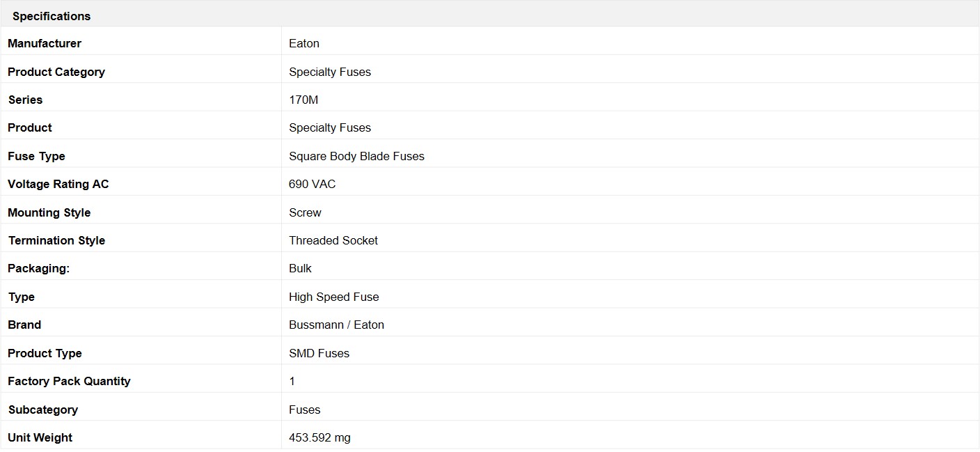980x452 pixels.
Task: Select the Eaton manufacturer value
Action: [x=304, y=43]
